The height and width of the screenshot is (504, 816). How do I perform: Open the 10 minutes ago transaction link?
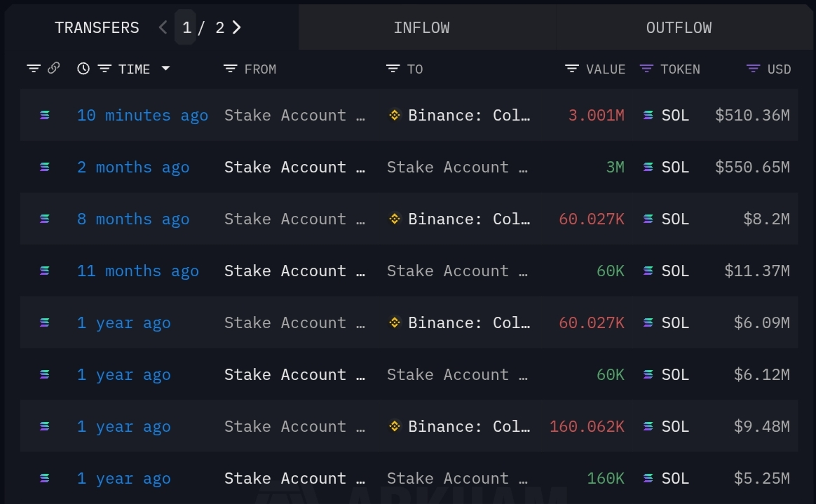pyautogui.click(x=142, y=115)
